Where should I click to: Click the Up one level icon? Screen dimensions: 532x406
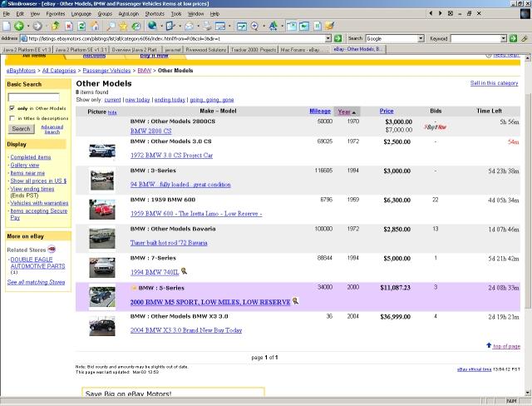point(56,26)
